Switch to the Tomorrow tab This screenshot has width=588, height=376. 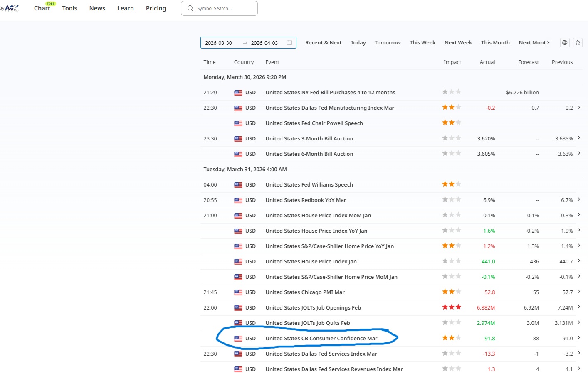387,43
